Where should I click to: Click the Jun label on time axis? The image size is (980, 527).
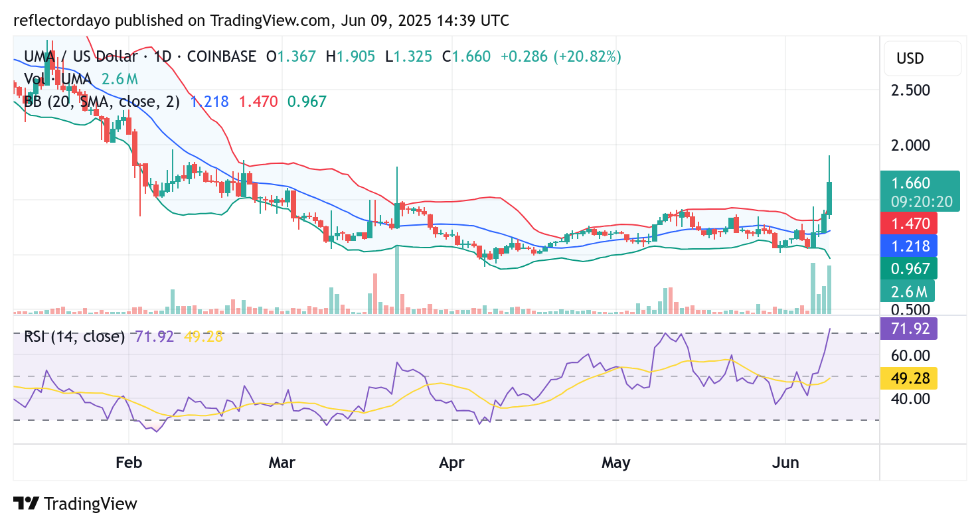click(785, 463)
